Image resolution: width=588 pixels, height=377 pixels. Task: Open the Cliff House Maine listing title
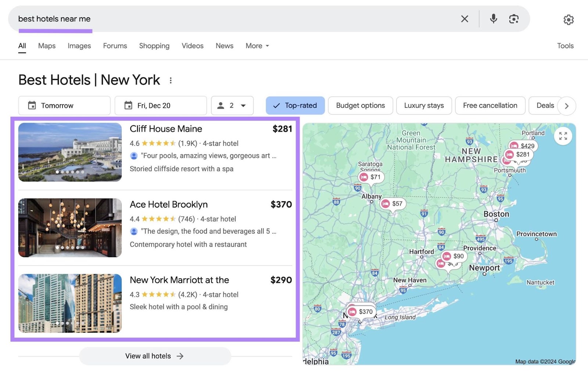click(166, 129)
